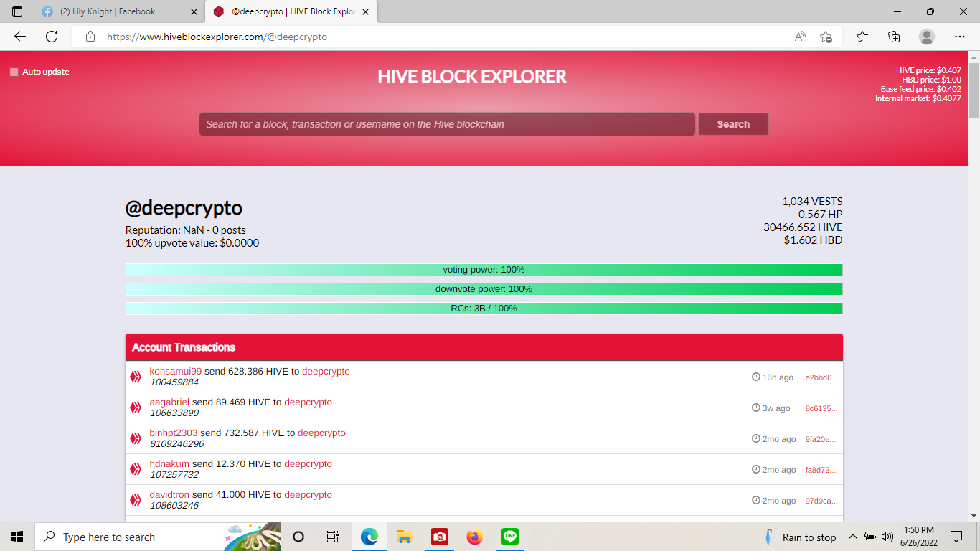This screenshot has height=551, width=980.
Task: Refresh the current page
Action: click(52, 37)
